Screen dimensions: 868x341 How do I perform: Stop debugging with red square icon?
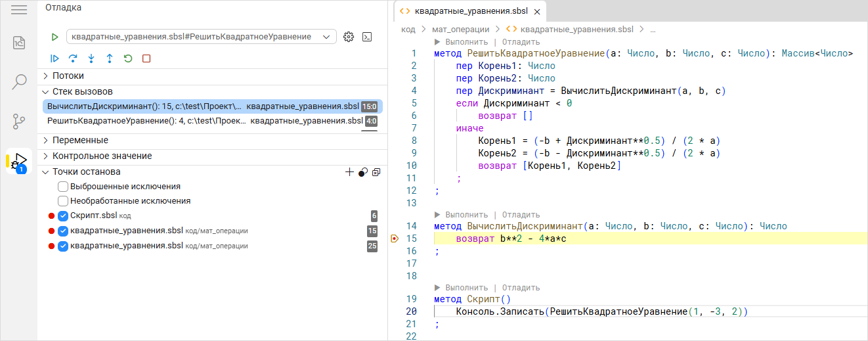coord(146,58)
